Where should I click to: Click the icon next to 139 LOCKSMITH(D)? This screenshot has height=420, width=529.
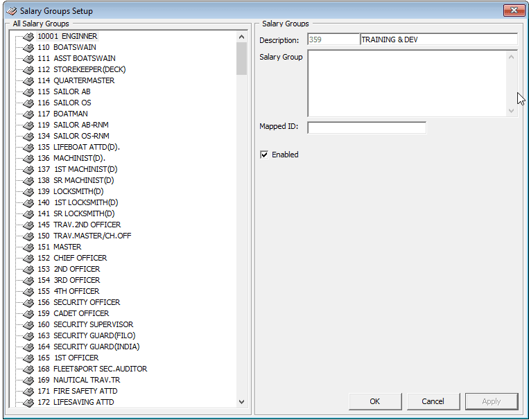[x=28, y=192]
